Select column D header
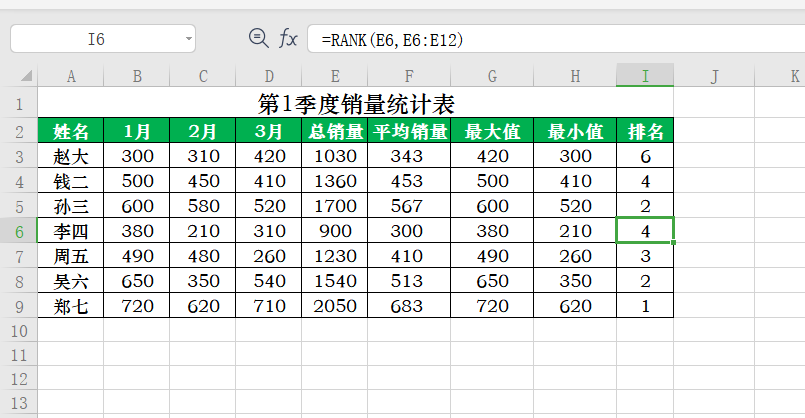 [269, 77]
